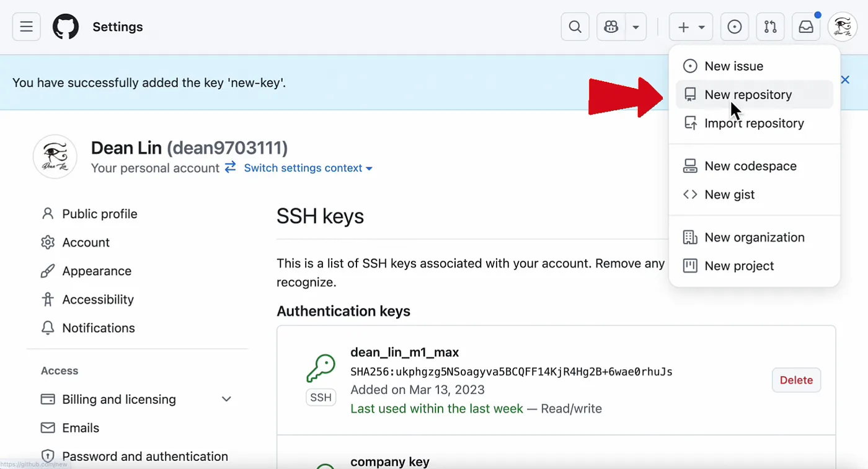Click the Dean Lin (dean9703111) name
The width and height of the screenshot is (868, 469).
click(x=189, y=148)
